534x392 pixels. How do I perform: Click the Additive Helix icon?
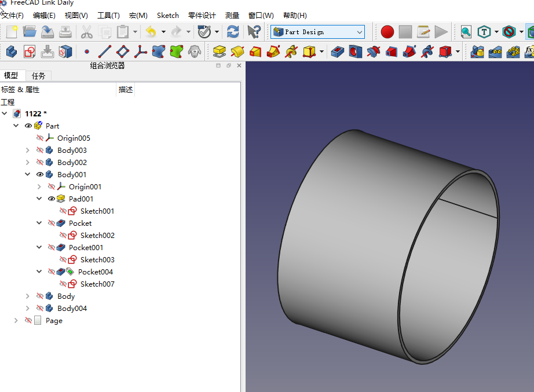click(291, 52)
